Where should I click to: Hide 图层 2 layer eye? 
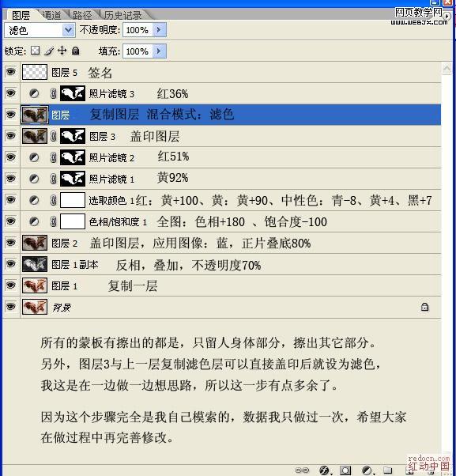(10, 243)
